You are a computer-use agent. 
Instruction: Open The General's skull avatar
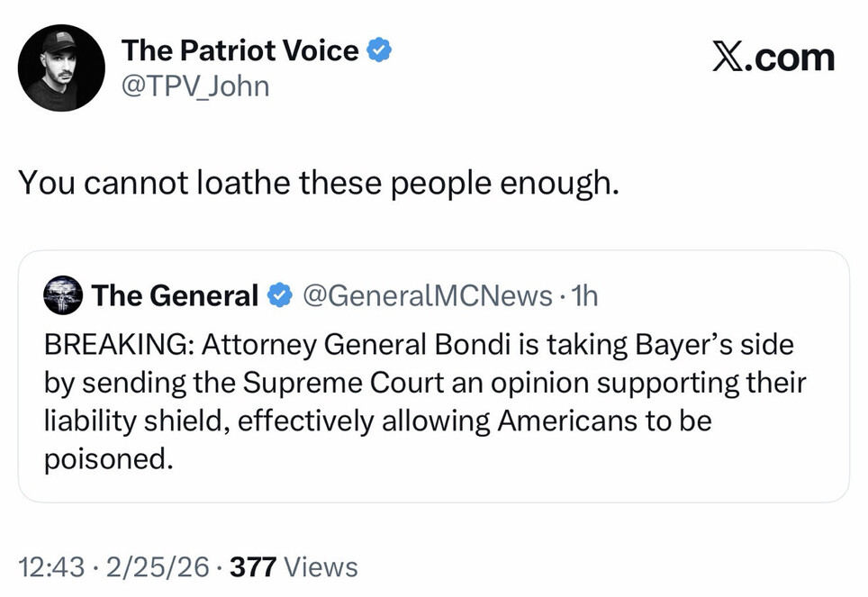pyautogui.click(x=62, y=295)
